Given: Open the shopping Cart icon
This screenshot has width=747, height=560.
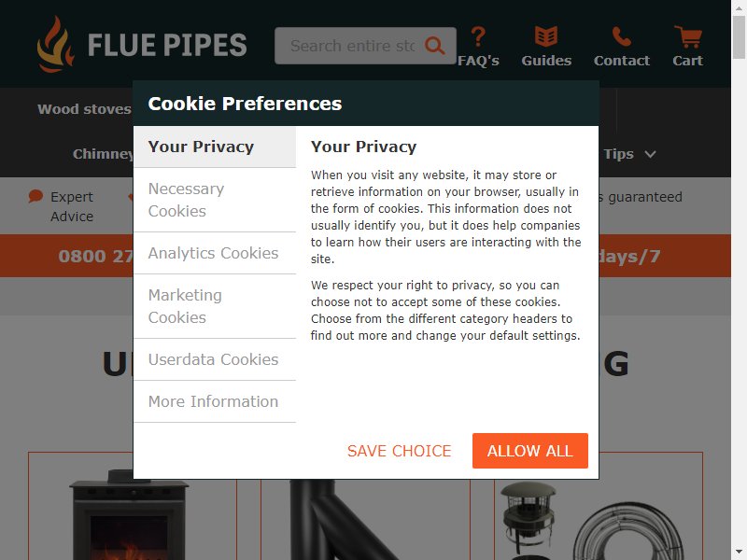Looking at the screenshot, I should pyautogui.click(x=688, y=36).
